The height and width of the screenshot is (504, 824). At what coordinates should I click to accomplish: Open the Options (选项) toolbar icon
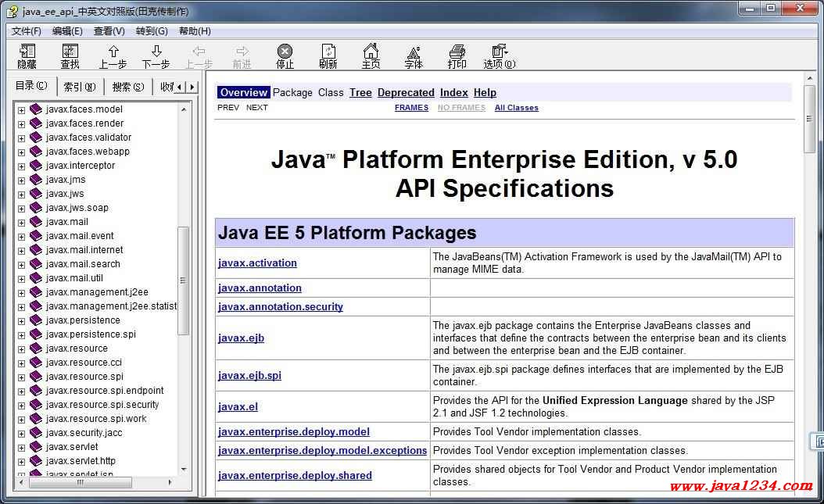(500, 56)
